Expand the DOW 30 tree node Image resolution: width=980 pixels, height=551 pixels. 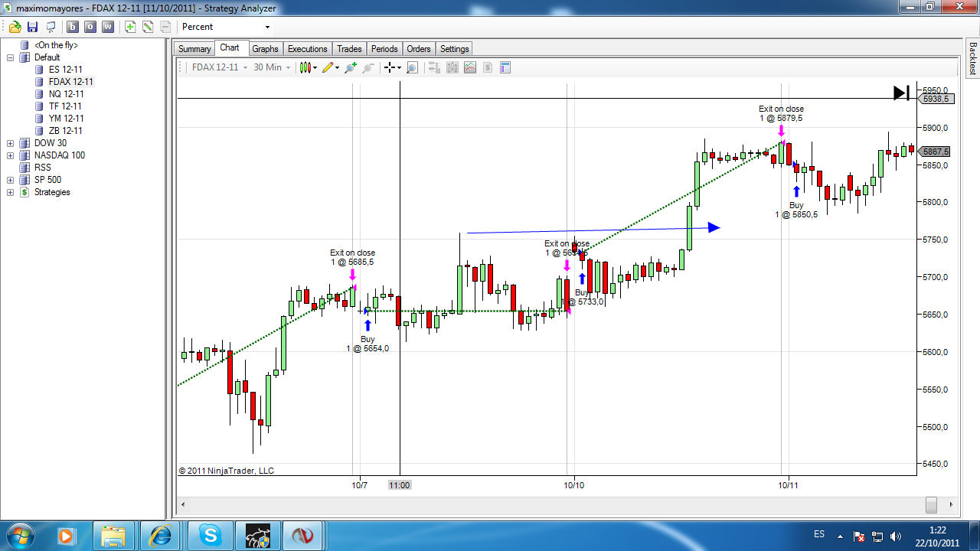pos(11,143)
